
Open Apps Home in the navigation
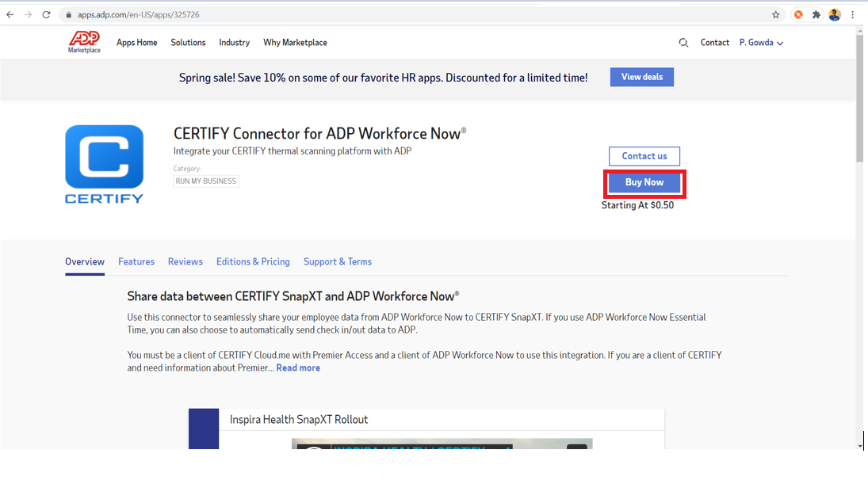click(x=136, y=43)
